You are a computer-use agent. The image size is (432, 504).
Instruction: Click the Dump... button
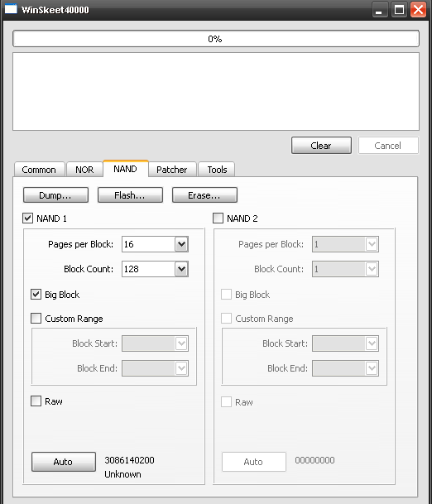(x=55, y=195)
